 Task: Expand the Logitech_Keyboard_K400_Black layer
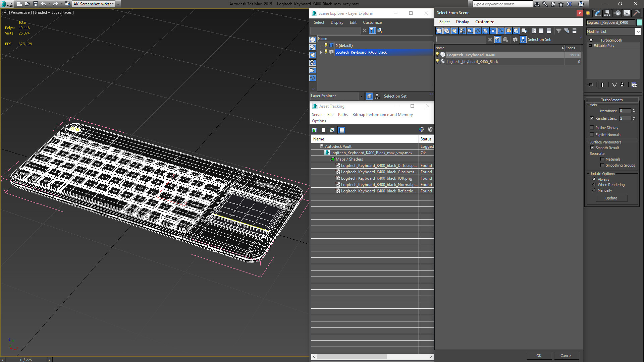(x=321, y=52)
